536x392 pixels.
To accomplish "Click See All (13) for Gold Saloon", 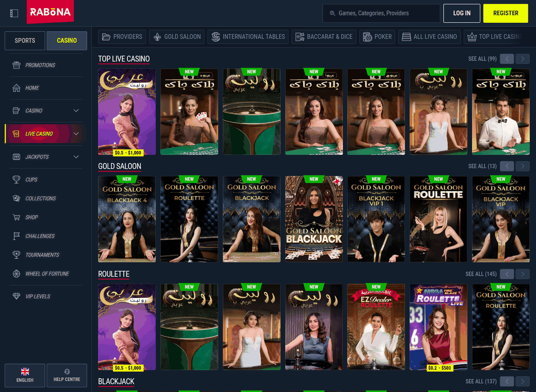I will tap(482, 166).
